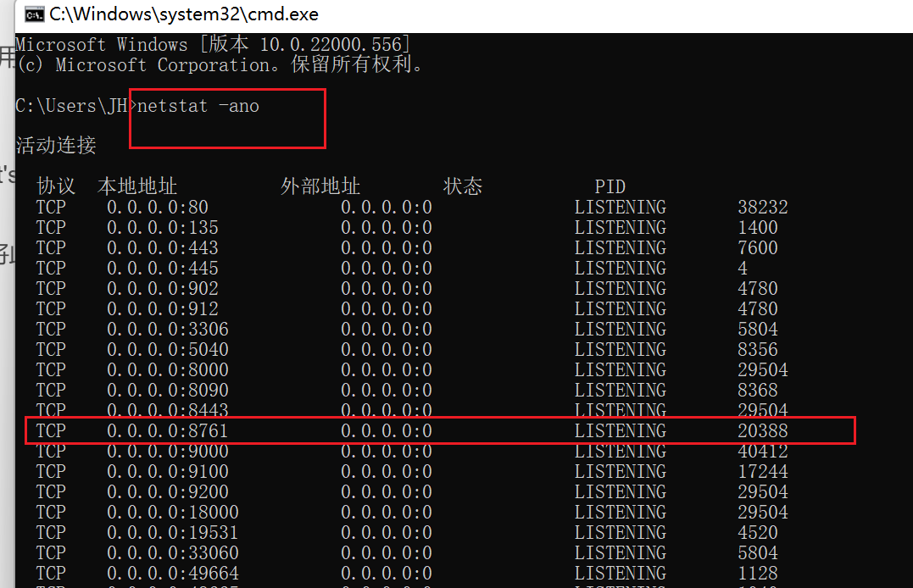This screenshot has height=588, width=913.
Task: Click local address 0.0.0.0:3306
Action: click(169, 330)
